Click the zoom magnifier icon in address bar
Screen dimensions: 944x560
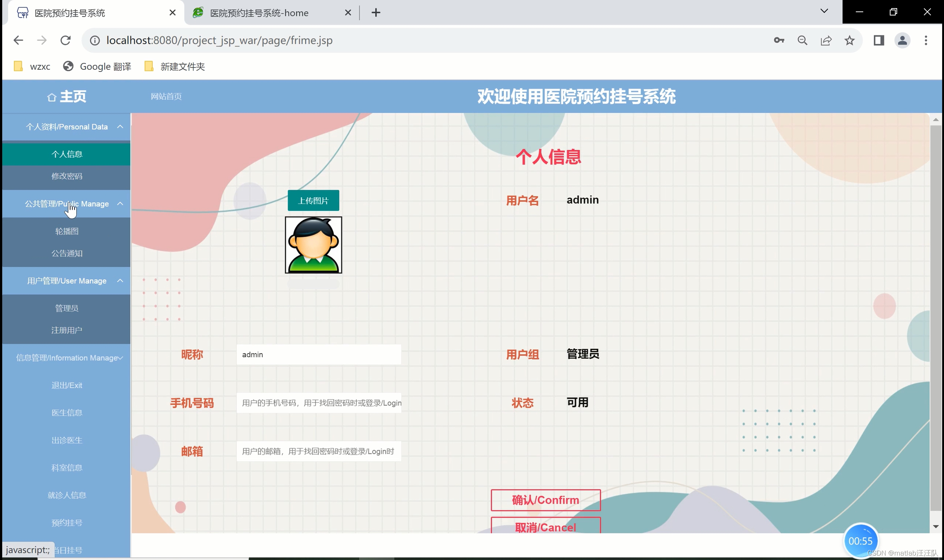coord(802,41)
